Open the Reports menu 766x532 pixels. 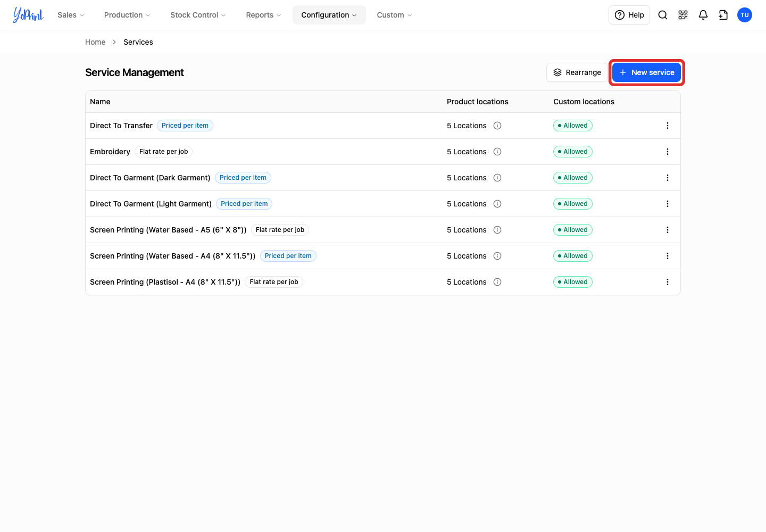(263, 15)
